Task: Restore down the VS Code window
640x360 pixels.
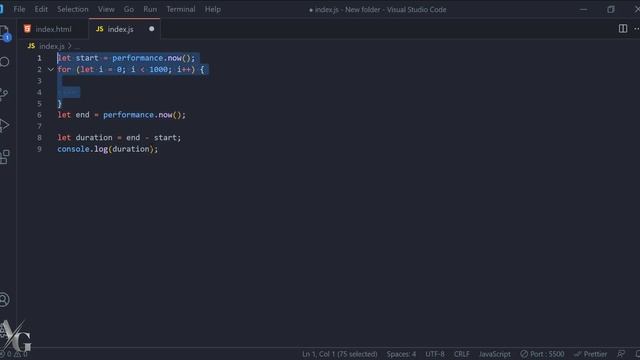Action: pos(611,9)
